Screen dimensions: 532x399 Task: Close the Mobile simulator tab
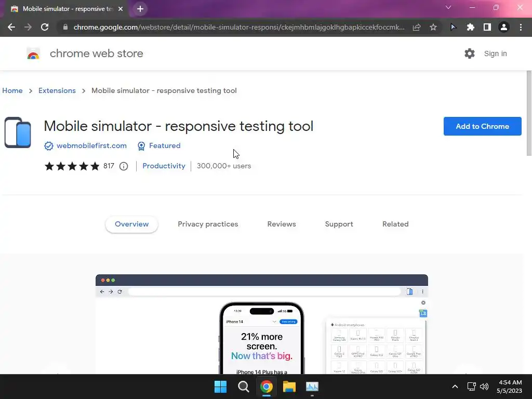click(121, 9)
